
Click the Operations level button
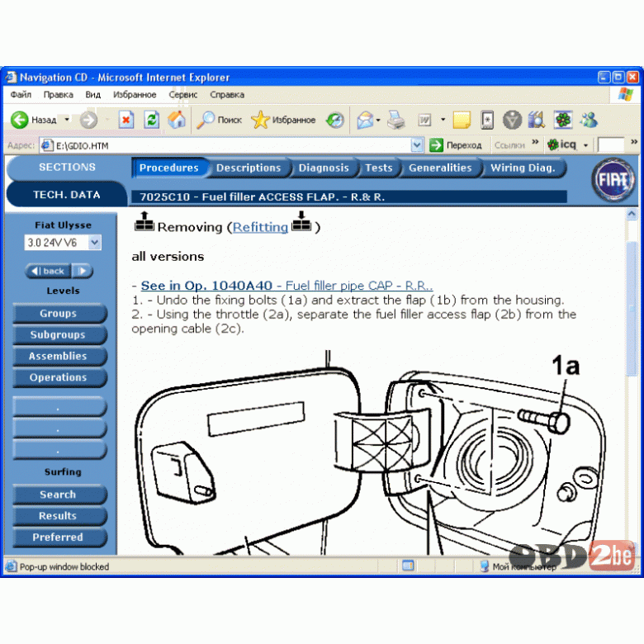[59, 377]
